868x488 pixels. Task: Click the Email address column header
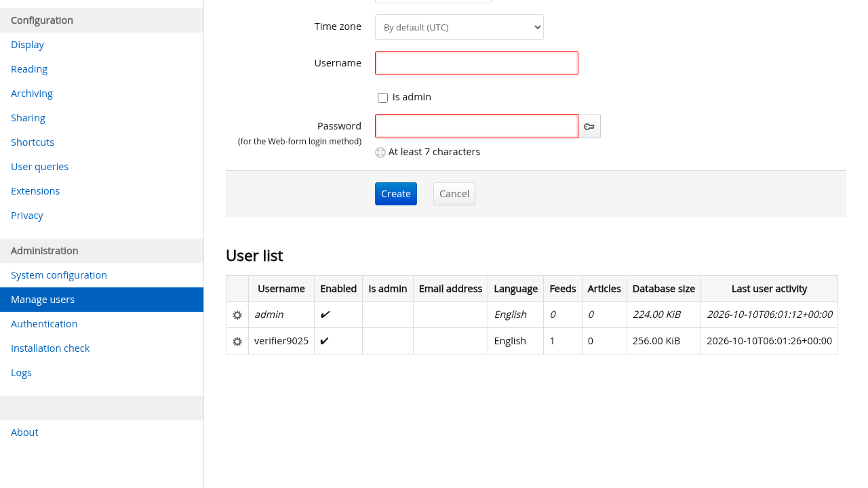click(450, 289)
